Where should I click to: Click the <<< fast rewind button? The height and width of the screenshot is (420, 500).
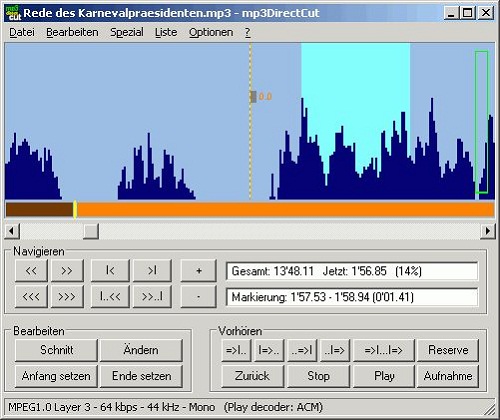click(x=31, y=296)
